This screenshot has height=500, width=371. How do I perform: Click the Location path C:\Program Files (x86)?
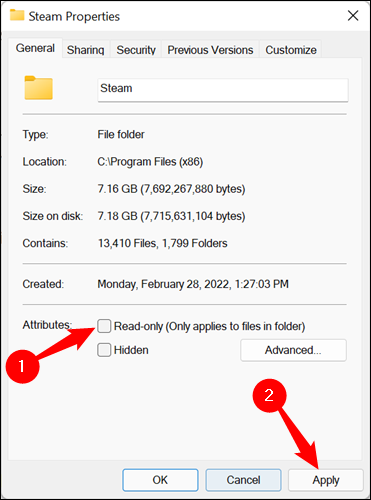pos(150,162)
